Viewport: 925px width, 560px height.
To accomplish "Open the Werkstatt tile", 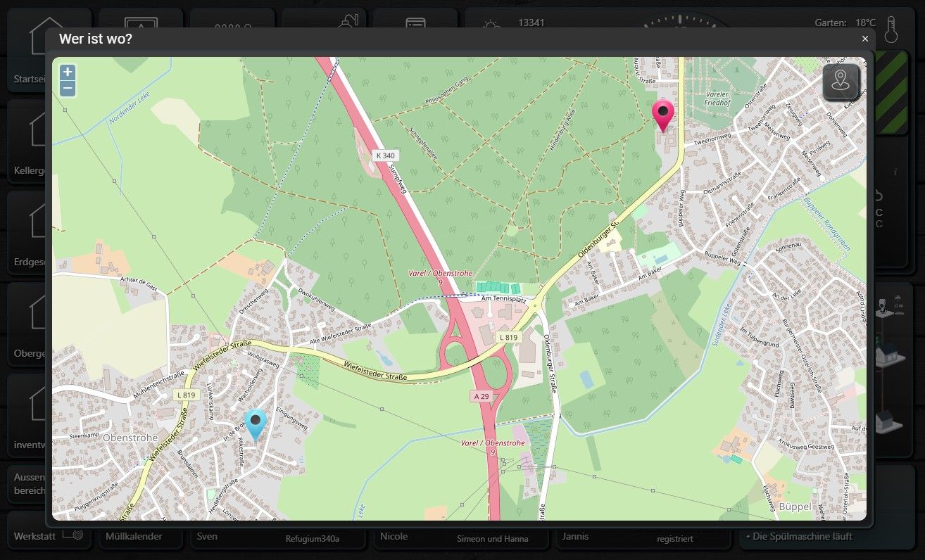I will tap(49, 535).
